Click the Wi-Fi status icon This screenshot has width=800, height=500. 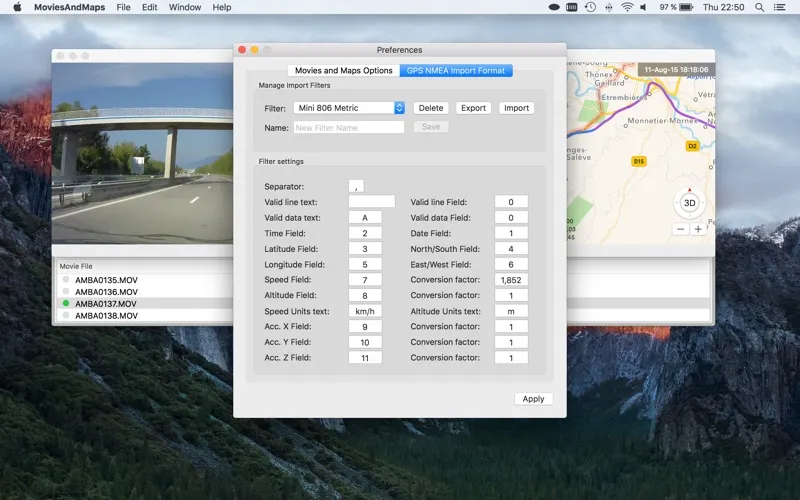627,7
